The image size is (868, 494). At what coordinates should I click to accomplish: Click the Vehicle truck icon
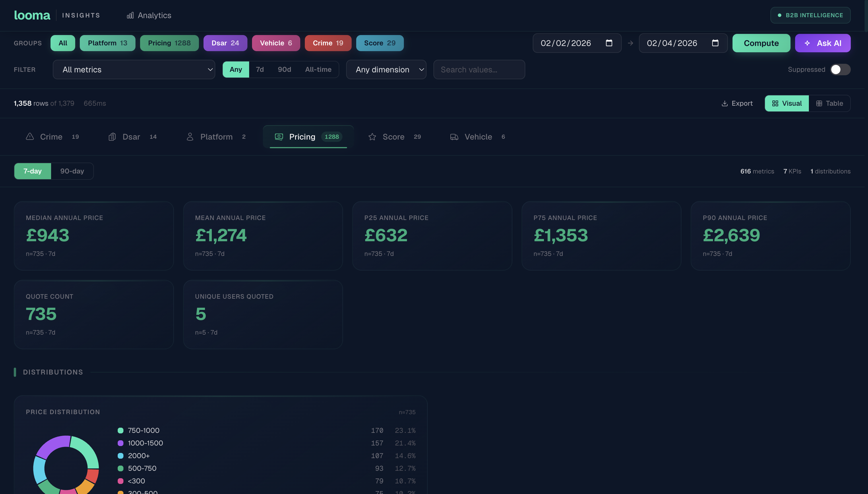454,137
